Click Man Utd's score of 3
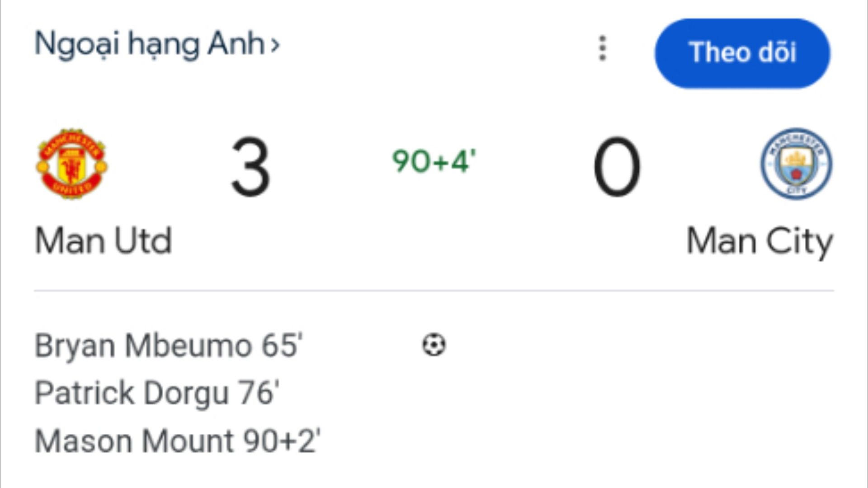 pyautogui.click(x=251, y=167)
